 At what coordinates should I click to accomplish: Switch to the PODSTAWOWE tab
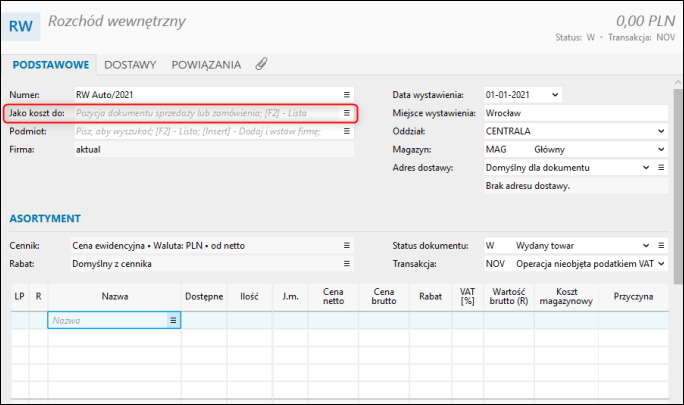point(51,65)
